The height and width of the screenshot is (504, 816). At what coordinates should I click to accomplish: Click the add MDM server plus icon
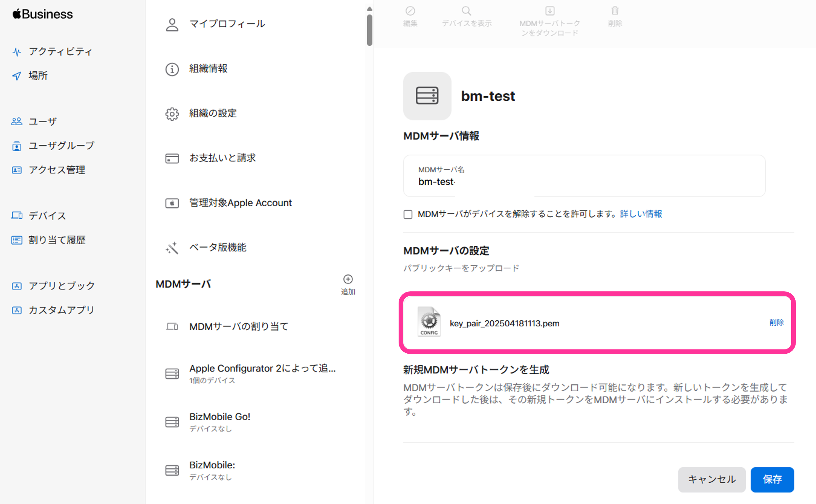pos(348,279)
